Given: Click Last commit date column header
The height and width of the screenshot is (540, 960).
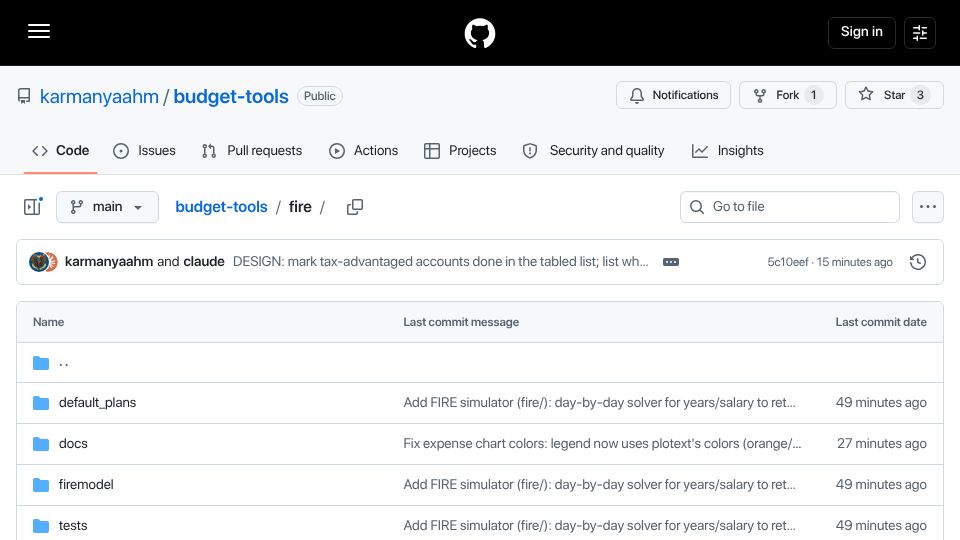Looking at the screenshot, I should coord(881,322).
